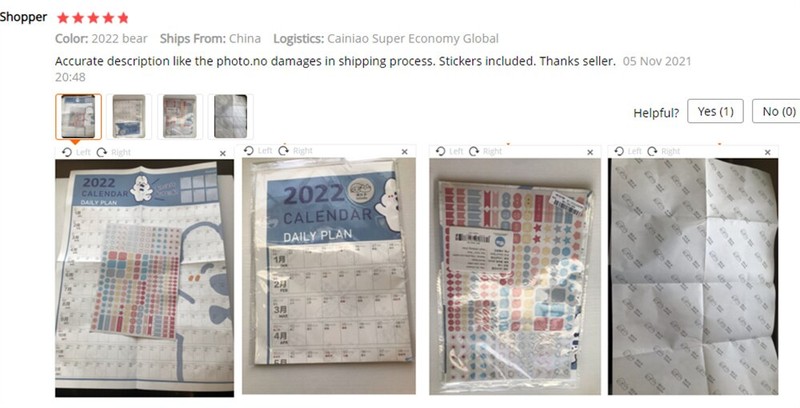The width and height of the screenshot is (800, 408).
Task: Select the fourth review thumbnail
Action: click(231, 117)
